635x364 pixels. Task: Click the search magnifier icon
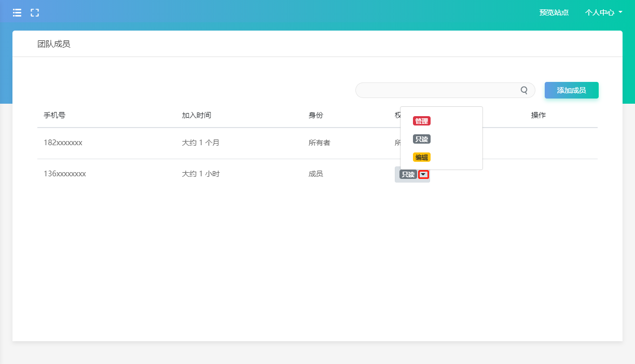point(524,90)
